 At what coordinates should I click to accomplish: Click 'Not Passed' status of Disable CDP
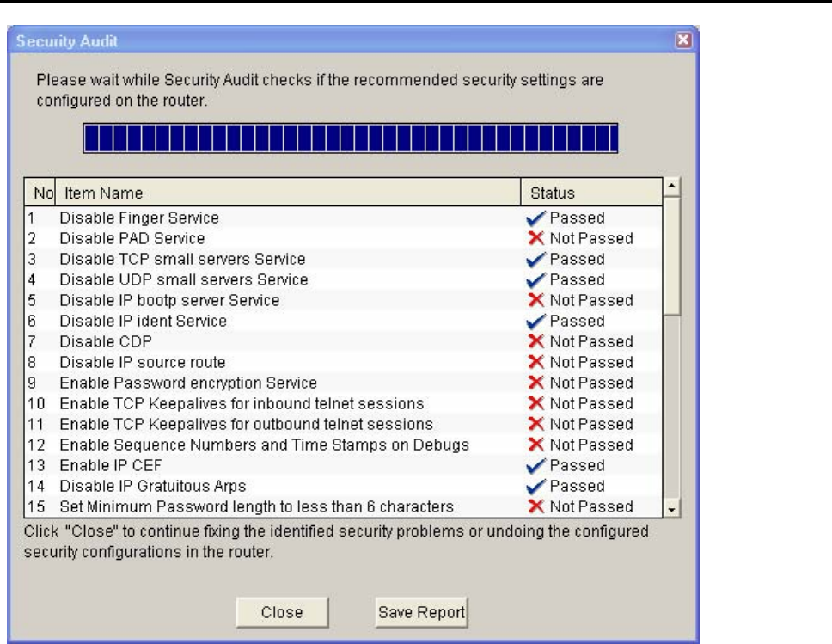pyautogui.click(x=591, y=341)
